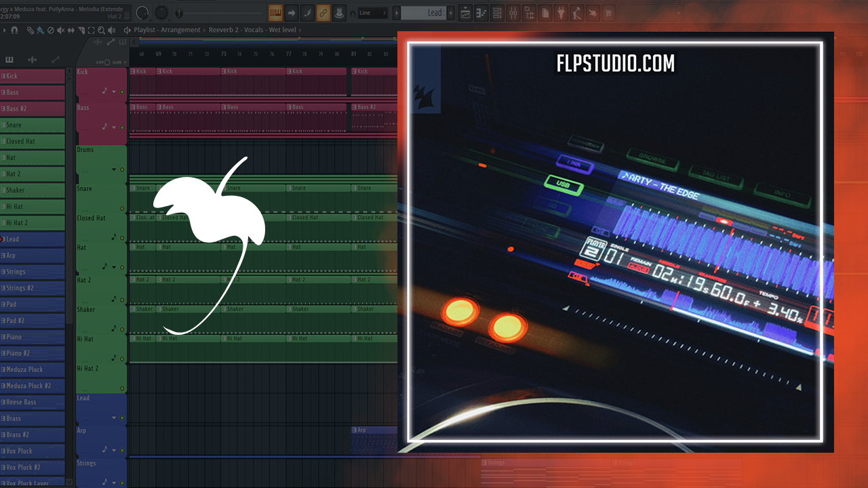Open the Mixer window icon
The height and width of the screenshot is (488, 868).
(513, 13)
